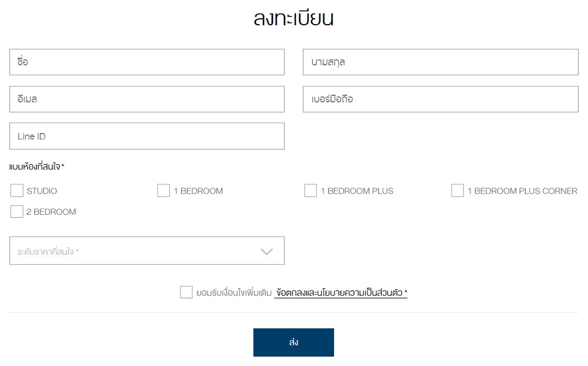Click the ชื่อ first name field

(147, 62)
